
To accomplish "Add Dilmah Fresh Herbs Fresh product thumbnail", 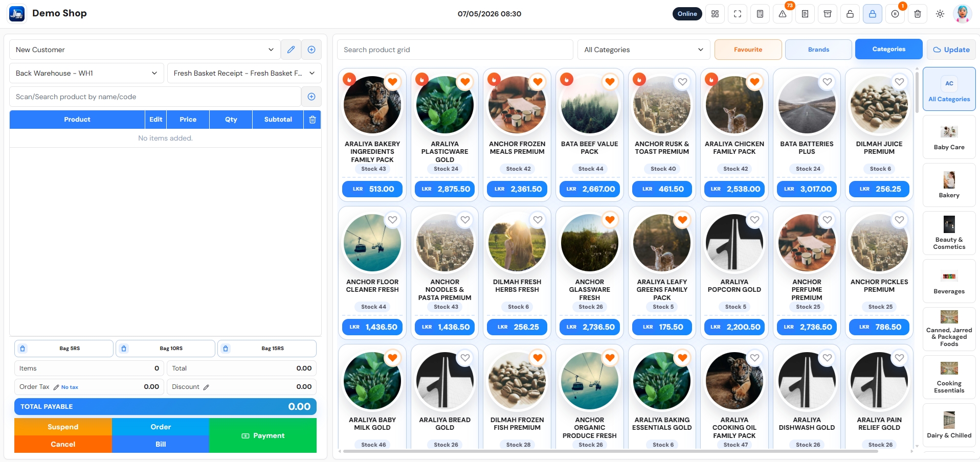I will 517,243.
